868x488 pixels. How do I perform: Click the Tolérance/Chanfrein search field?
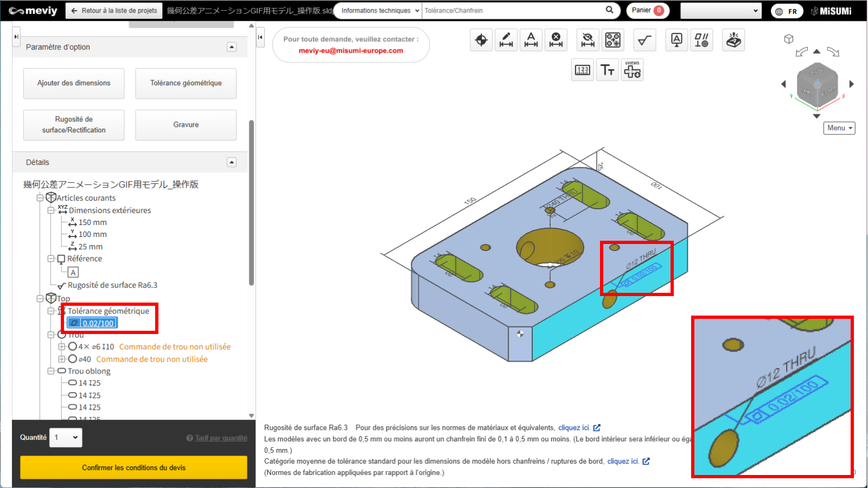pyautogui.click(x=513, y=11)
